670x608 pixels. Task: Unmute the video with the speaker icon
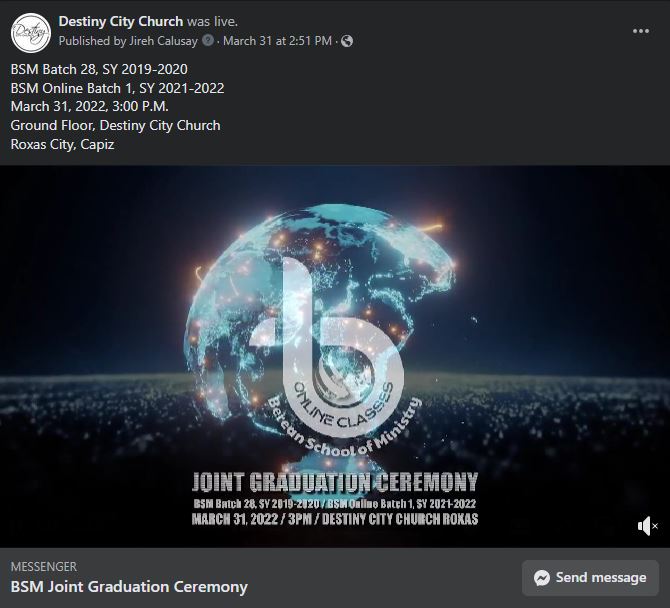pyautogui.click(x=647, y=526)
